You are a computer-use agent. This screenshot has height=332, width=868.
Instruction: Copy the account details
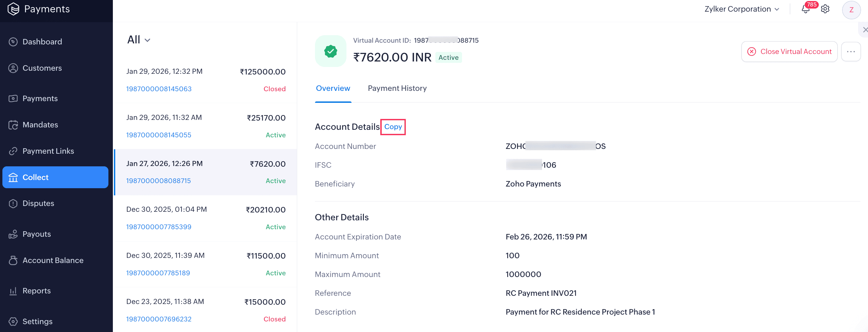click(x=393, y=127)
